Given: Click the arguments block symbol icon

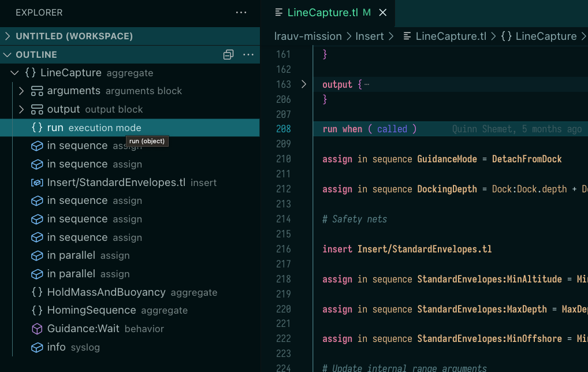Looking at the screenshot, I should click(37, 91).
